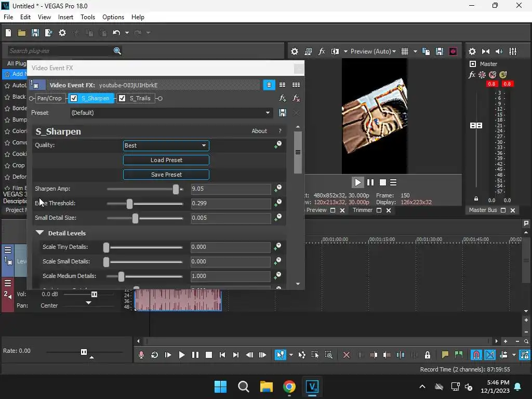
Task: Play the video preview
Action: pos(357,182)
